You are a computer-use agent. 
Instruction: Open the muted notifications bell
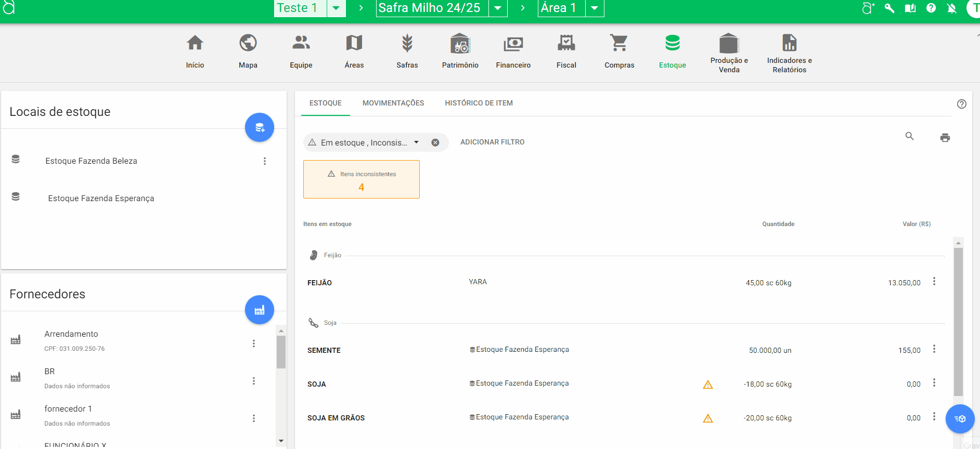click(951, 8)
